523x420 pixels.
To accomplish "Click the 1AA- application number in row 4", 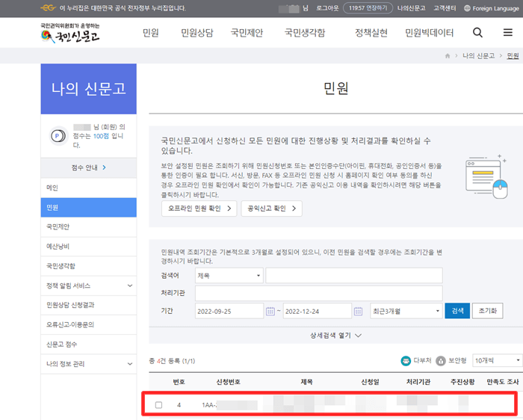I will (229, 405).
